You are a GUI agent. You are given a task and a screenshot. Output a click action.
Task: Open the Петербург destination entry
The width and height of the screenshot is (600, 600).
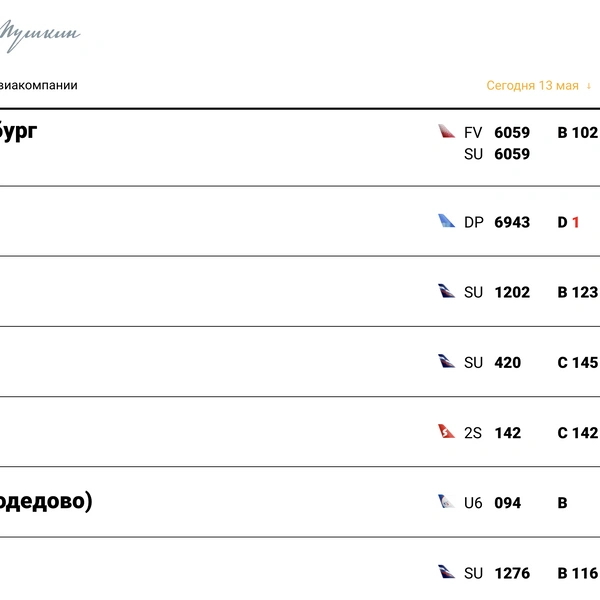18,131
